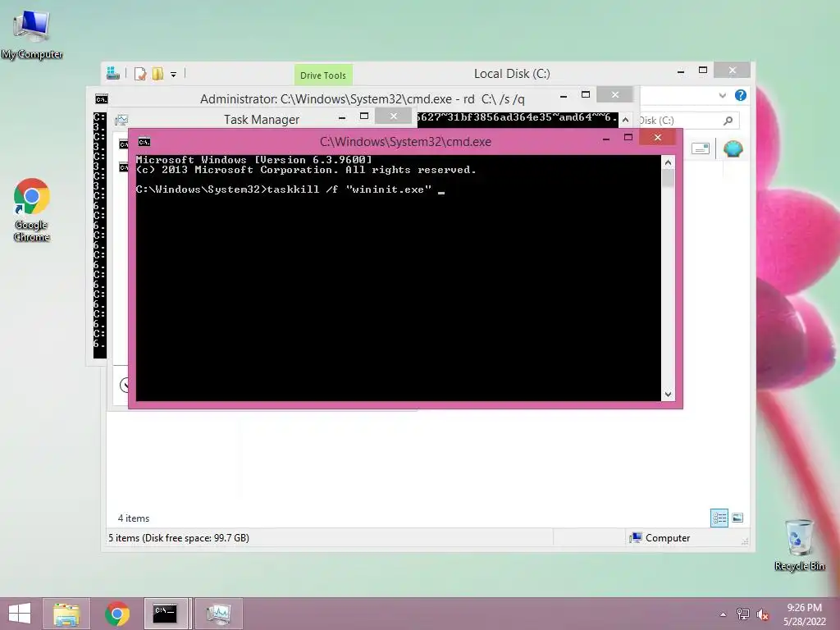Open the Drive Tools ribbon tab
The image size is (840, 630).
click(x=323, y=75)
